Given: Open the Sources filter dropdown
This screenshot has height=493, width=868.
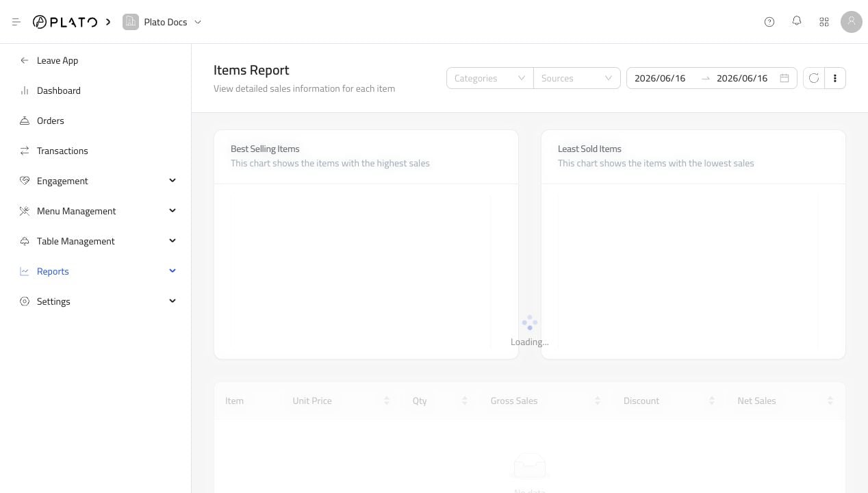Looking at the screenshot, I should [x=576, y=78].
